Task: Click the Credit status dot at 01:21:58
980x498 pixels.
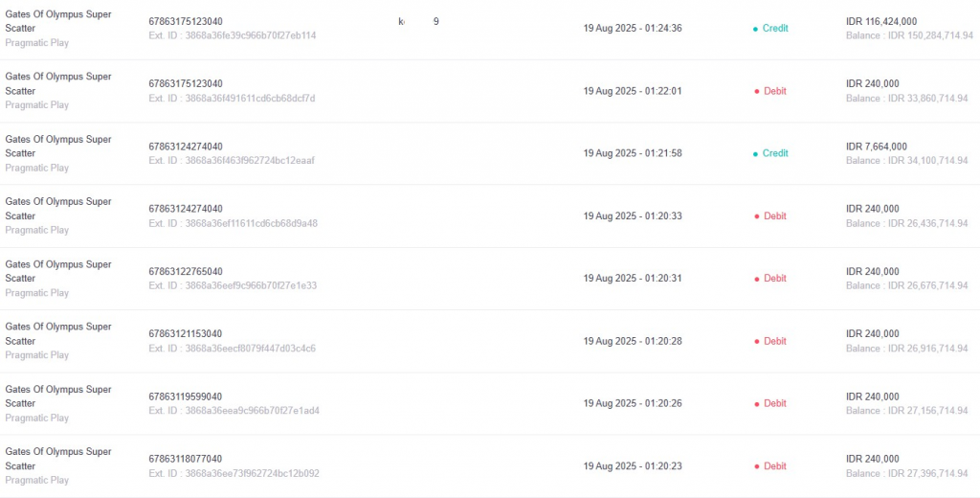Action: coord(756,154)
